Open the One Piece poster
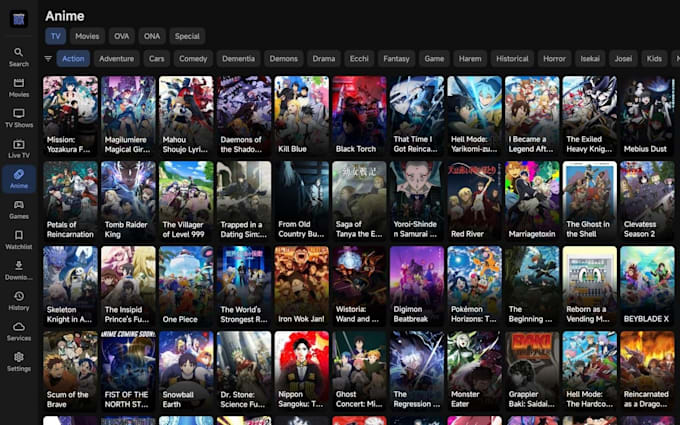 186,286
